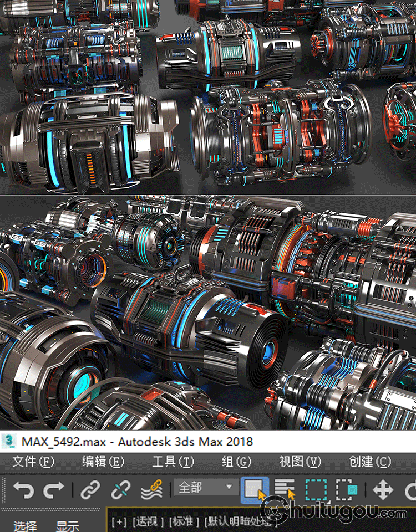416x532 pixels.
Task: Switch to the 选择 tab
Action: click(x=25, y=526)
